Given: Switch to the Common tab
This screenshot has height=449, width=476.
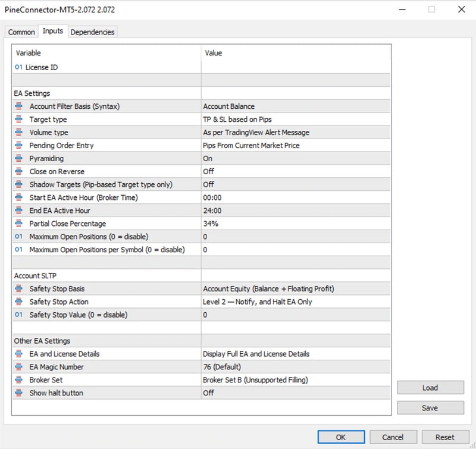Looking at the screenshot, I should [x=21, y=32].
